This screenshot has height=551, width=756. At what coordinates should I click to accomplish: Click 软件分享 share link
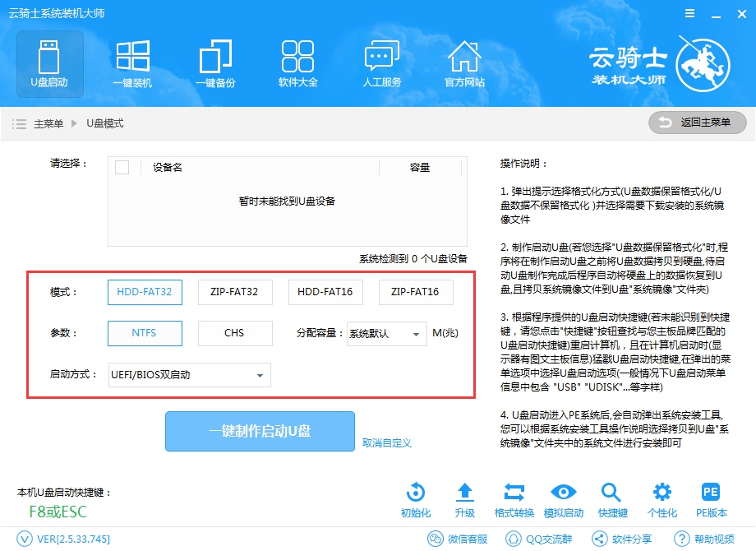tap(622, 539)
